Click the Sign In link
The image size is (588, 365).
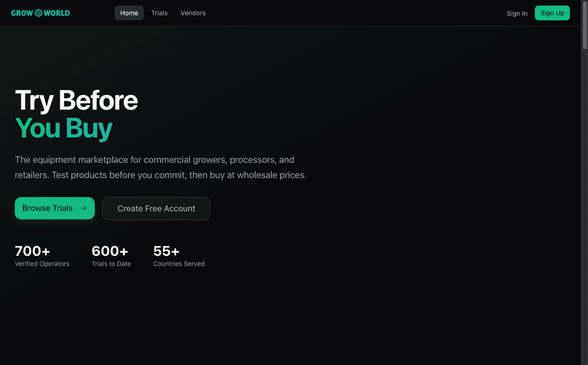coord(517,13)
